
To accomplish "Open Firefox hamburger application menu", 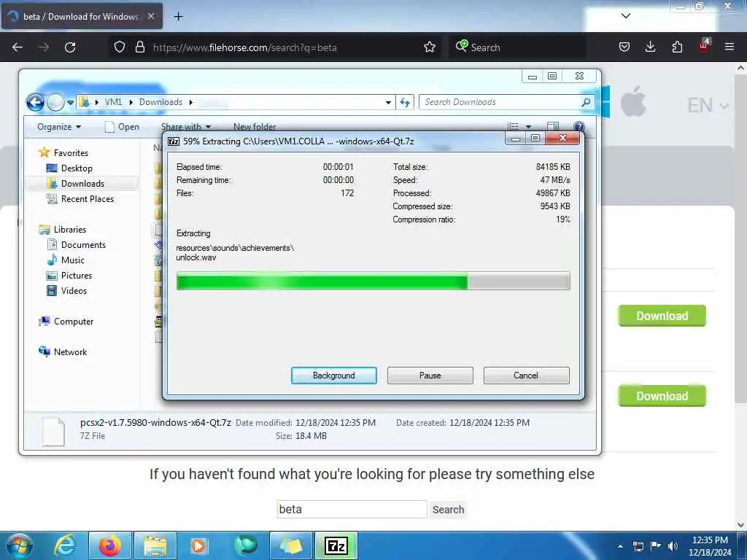I will pos(729,47).
